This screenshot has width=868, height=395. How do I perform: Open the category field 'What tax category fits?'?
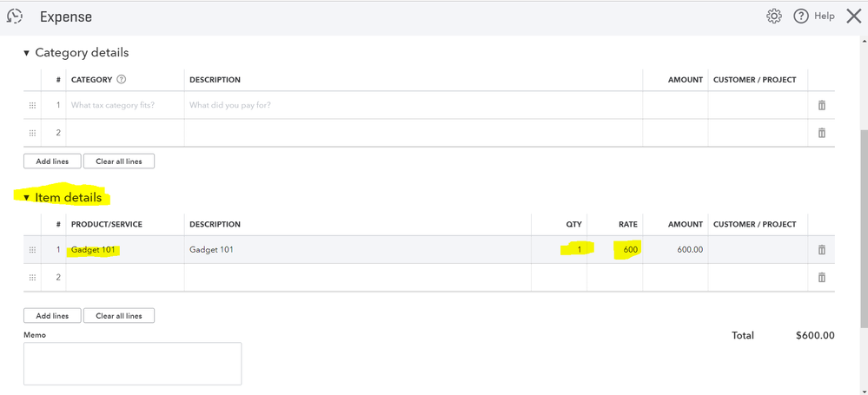pyautogui.click(x=125, y=105)
